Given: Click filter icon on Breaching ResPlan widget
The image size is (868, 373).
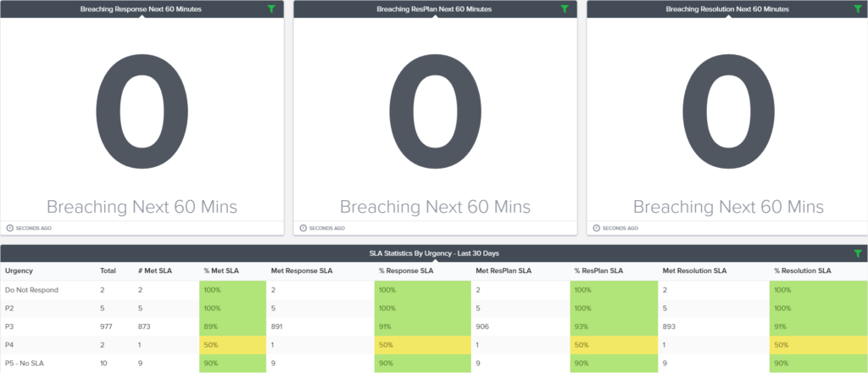Looking at the screenshot, I should (565, 8).
